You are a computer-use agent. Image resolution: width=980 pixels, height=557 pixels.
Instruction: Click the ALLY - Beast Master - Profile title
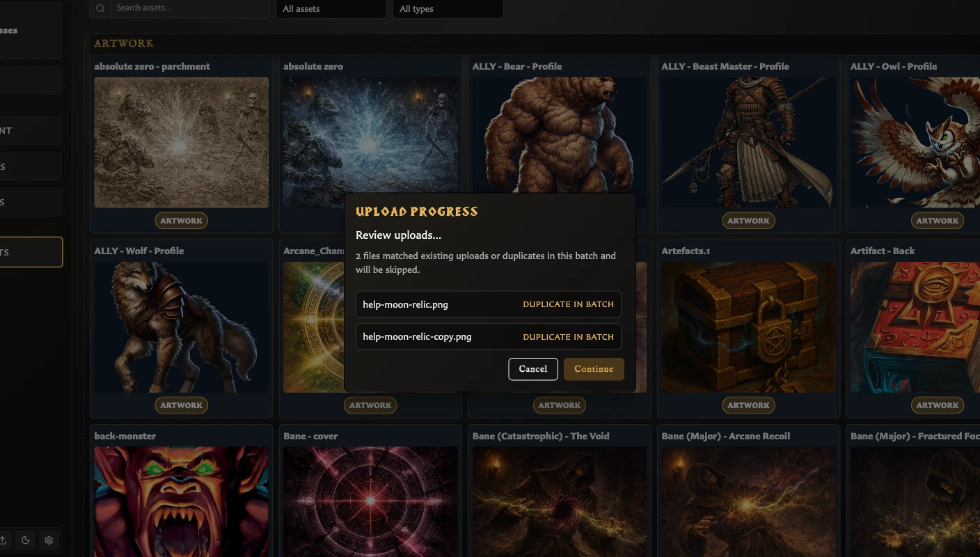coord(725,67)
